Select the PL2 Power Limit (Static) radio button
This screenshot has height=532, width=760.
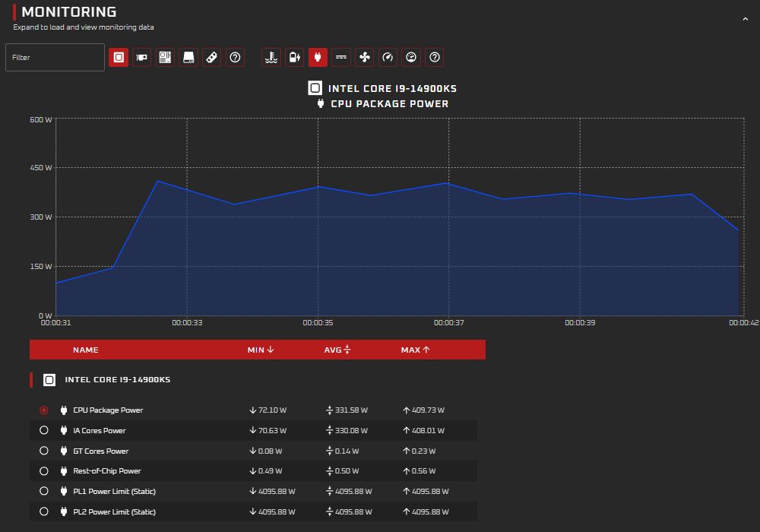(x=44, y=511)
